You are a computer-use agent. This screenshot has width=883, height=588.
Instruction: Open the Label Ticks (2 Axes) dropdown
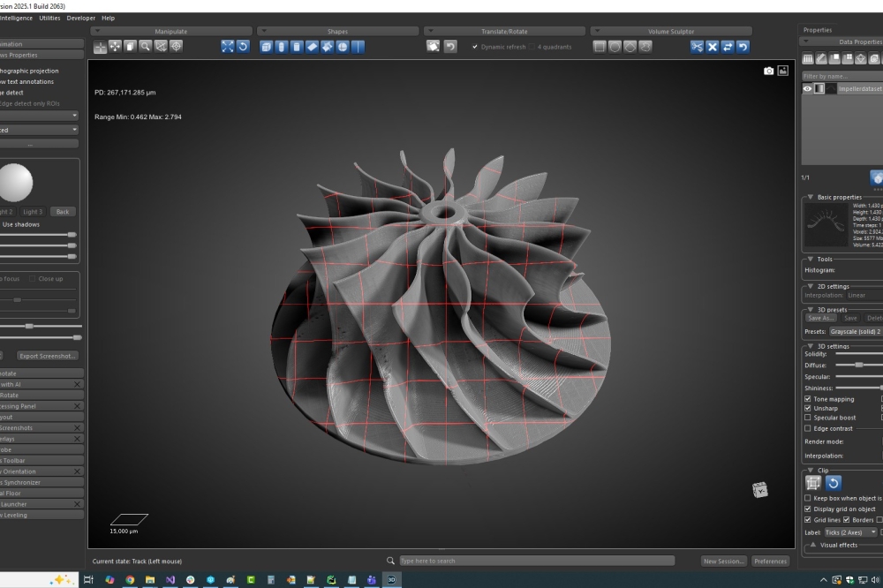point(850,532)
